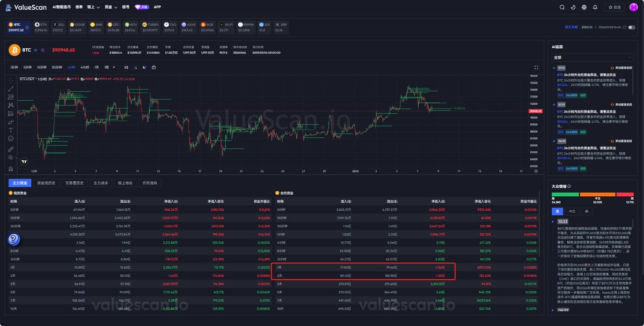
Task: Select the 30分钟 chart interval
Action: 57,68
